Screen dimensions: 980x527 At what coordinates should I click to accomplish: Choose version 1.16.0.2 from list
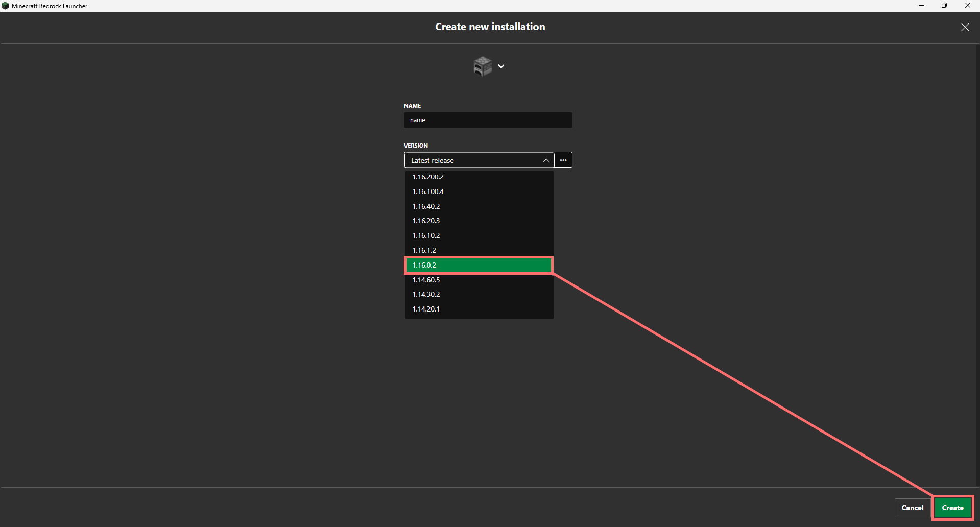(x=479, y=265)
